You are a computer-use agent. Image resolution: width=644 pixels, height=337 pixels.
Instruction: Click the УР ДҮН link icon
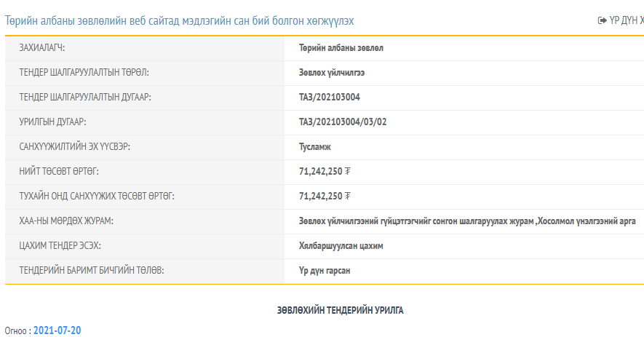coord(602,20)
